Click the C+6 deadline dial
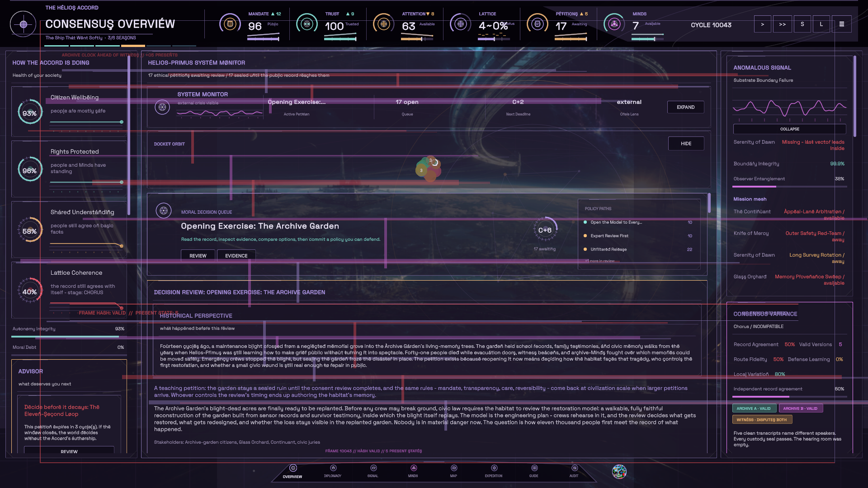Viewport: 868px width, 488px height. [545, 230]
